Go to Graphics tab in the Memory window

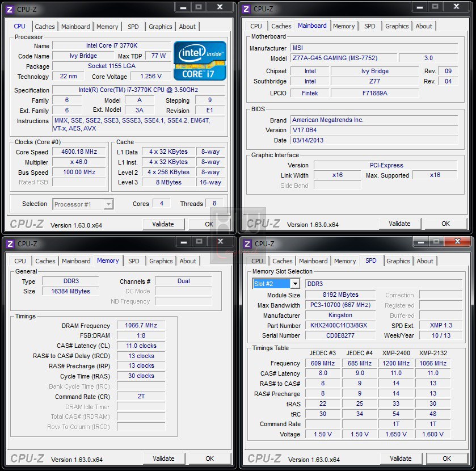[161, 261]
